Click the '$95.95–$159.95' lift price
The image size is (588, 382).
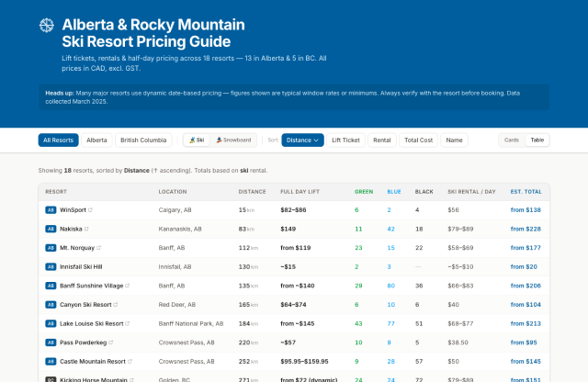click(304, 362)
